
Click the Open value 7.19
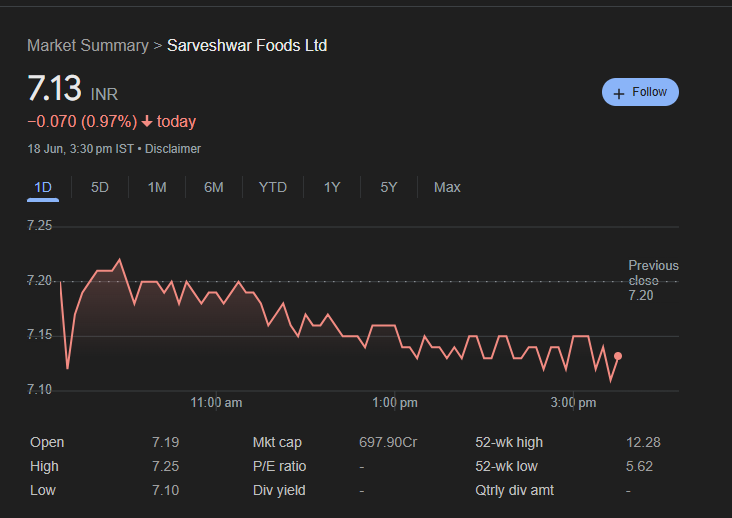coord(165,442)
